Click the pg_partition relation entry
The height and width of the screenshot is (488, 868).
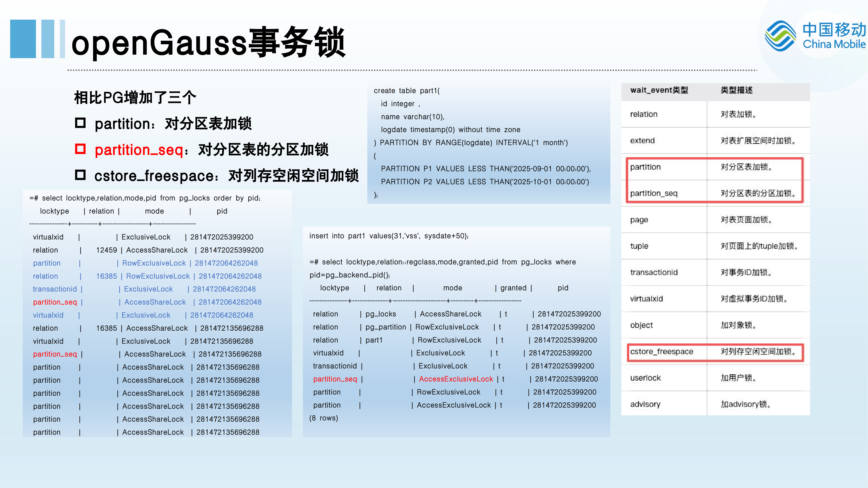pos(385,327)
